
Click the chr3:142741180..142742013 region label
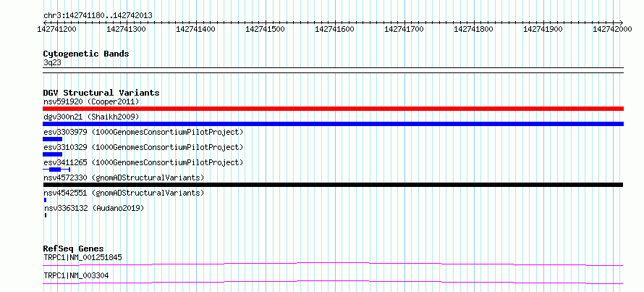coord(98,15)
